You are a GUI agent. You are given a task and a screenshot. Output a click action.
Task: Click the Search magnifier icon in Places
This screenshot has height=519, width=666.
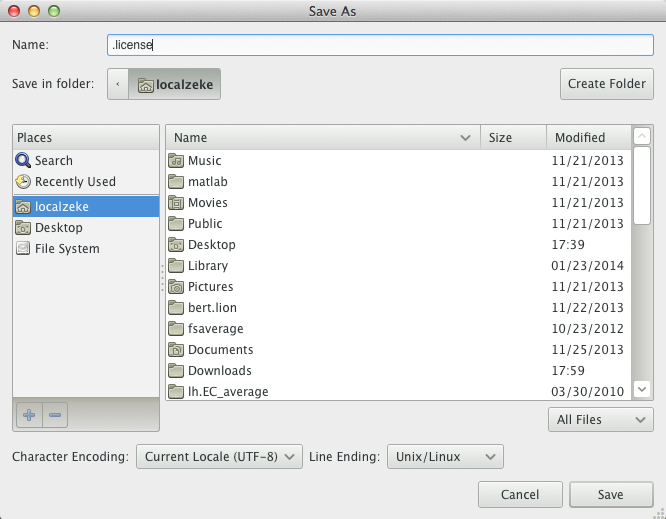[23, 160]
